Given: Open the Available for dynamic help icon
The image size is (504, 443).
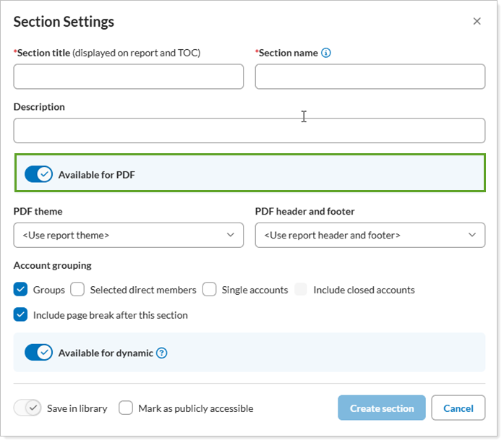Looking at the screenshot, I should [162, 353].
